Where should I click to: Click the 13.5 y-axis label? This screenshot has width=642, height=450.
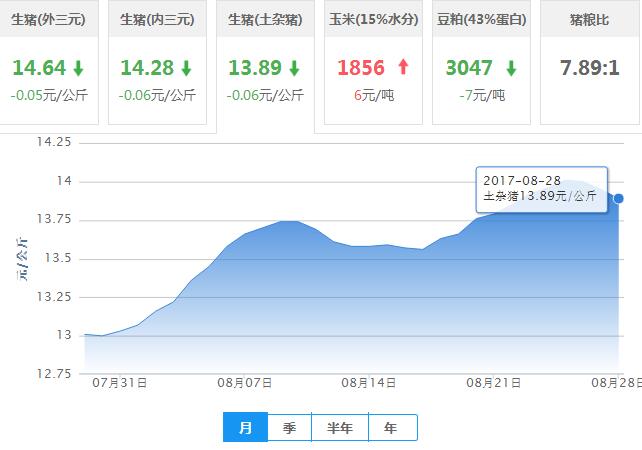pyautogui.click(x=58, y=258)
